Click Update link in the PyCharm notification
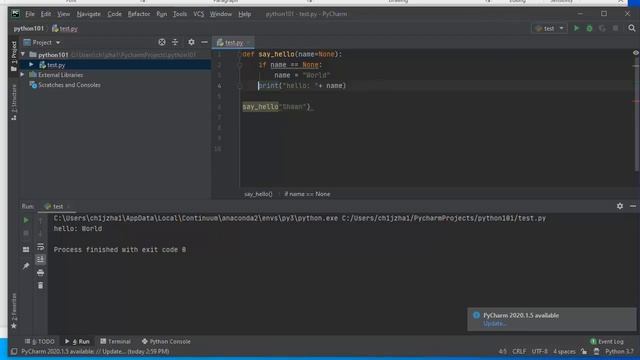 [x=495, y=324]
